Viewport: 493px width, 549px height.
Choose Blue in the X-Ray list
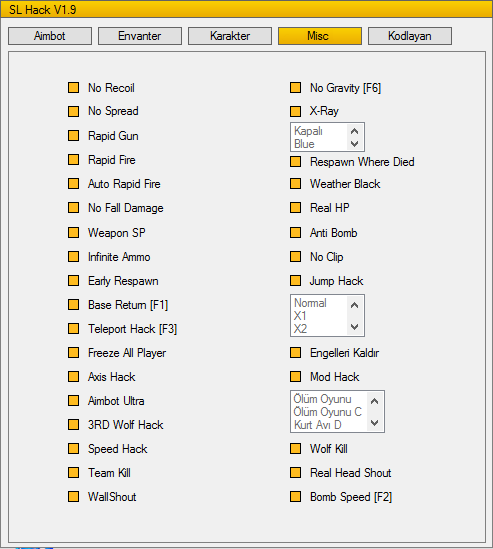(x=304, y=144)
